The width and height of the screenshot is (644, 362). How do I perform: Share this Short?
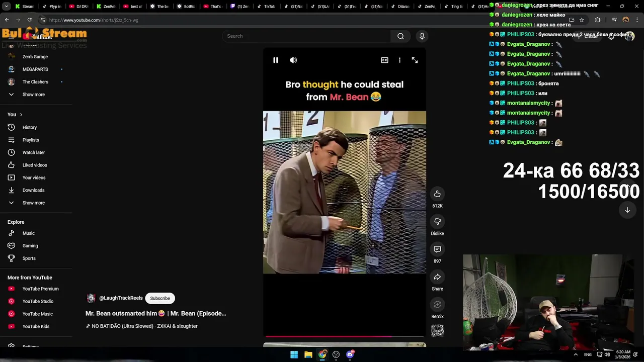(437, 277)
